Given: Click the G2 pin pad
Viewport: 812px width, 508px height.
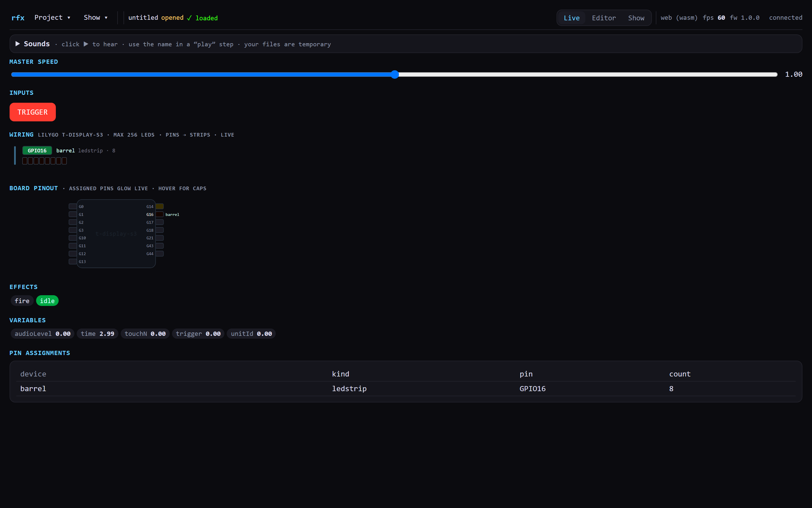Looking at the screenshot, I should (72, 222).
